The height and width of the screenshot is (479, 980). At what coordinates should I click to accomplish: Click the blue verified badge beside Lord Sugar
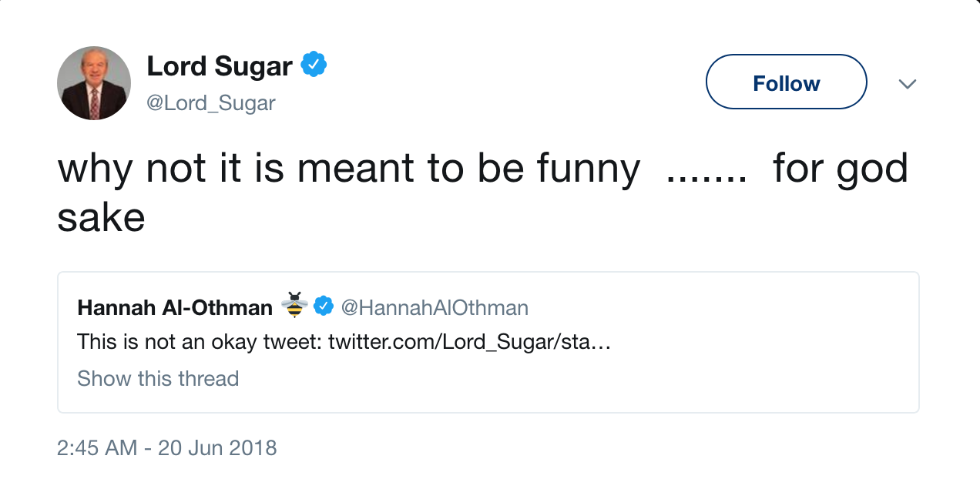314,65
